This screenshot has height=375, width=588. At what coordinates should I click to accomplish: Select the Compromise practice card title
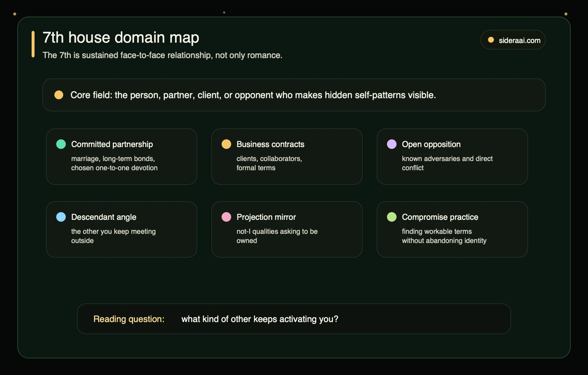(x=440, y=217)
